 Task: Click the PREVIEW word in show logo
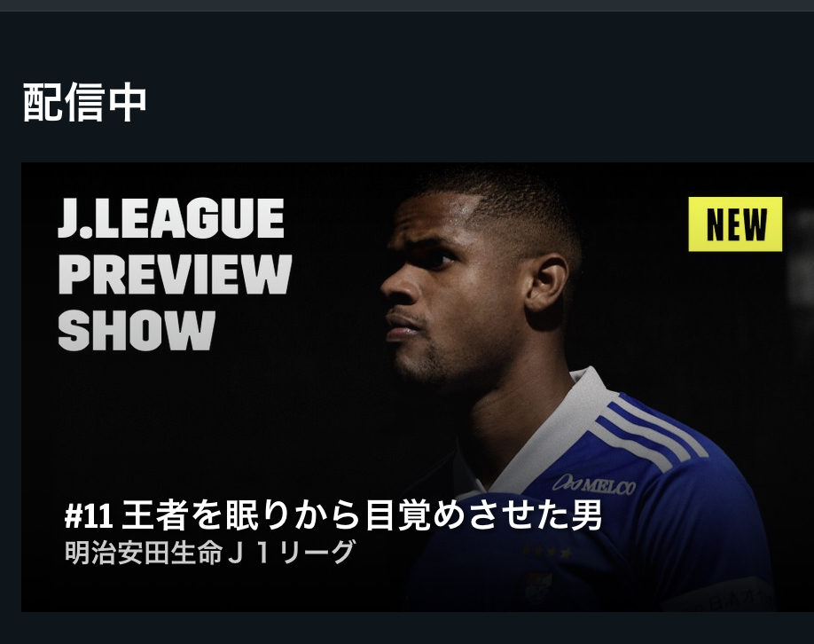point(175,274)
